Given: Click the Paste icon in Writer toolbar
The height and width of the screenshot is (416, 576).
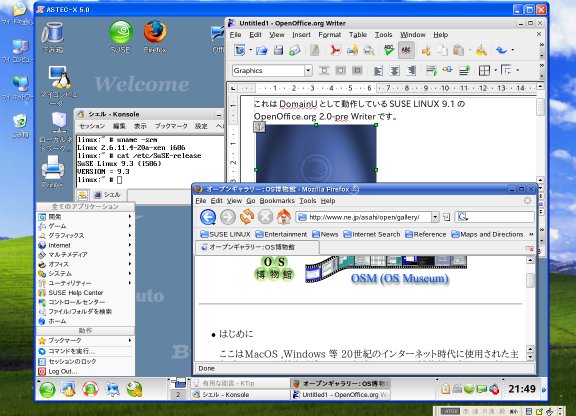Looking at the screenshot, I should (458, 50).
